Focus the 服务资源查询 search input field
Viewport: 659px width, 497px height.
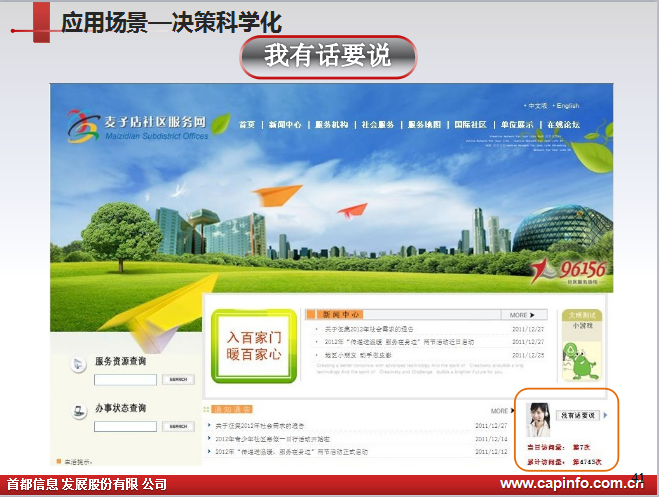125,380
